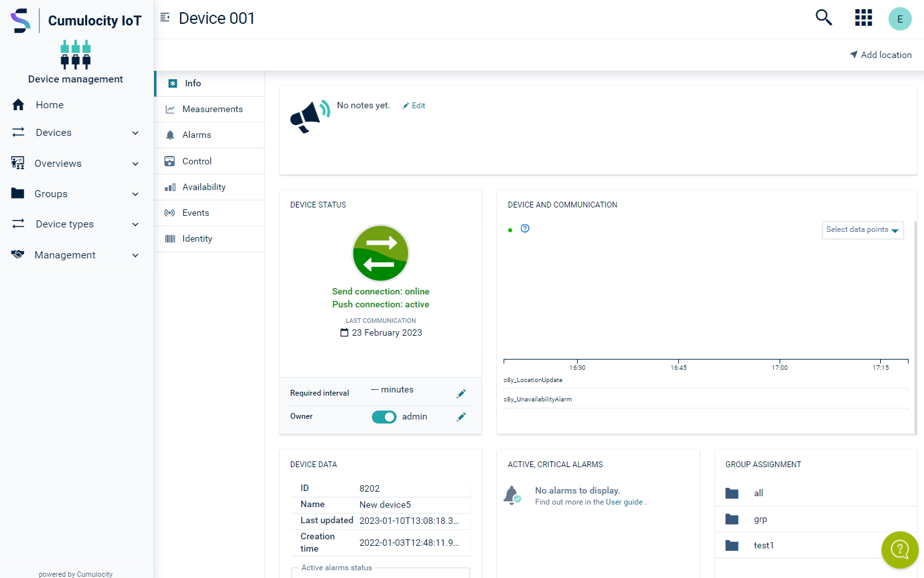Viewport: 924px width, 578px height.
Task: Open the all group link
Action: tap(758, 493)
